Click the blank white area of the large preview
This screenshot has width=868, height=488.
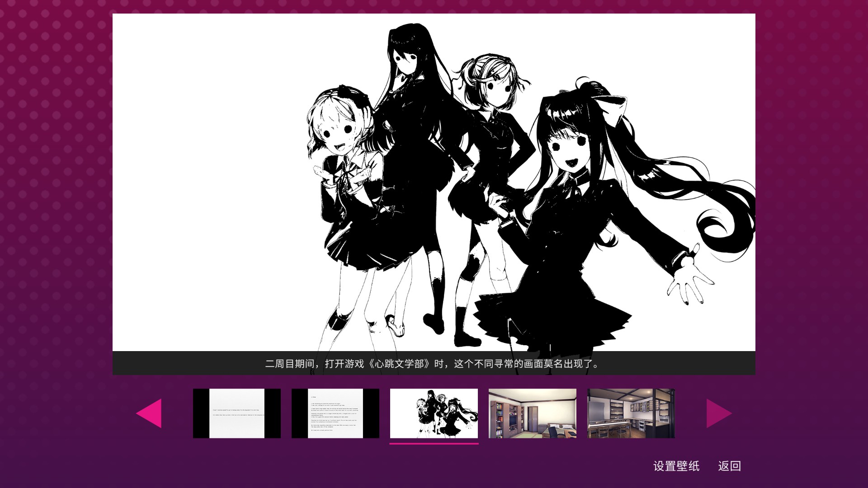pyautogui.click(x=203, y=181)
